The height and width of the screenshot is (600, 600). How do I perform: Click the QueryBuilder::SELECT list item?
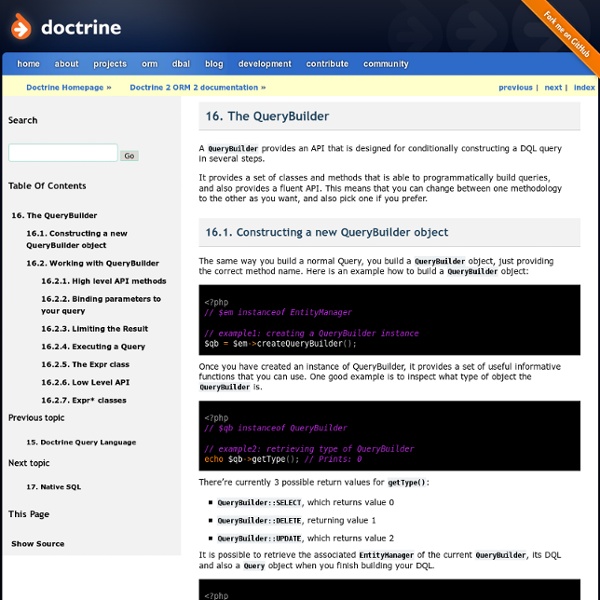[x=305, y=502]
